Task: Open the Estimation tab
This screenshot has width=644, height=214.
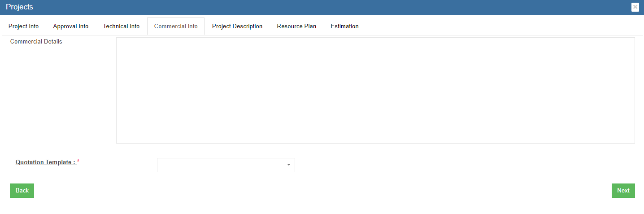Action: coord(344,26)
